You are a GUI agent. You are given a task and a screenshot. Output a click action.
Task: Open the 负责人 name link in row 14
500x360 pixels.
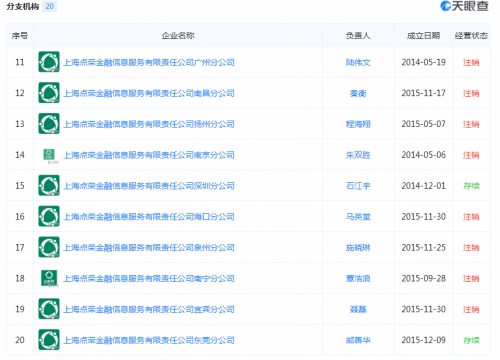358,155
